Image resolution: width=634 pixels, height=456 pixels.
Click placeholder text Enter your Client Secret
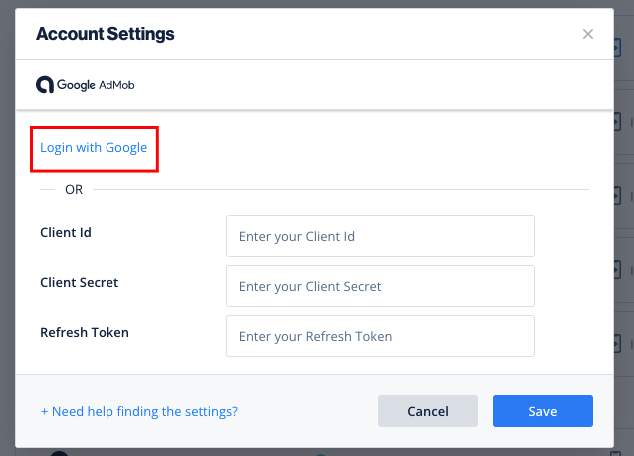click(x=310, y=287)
